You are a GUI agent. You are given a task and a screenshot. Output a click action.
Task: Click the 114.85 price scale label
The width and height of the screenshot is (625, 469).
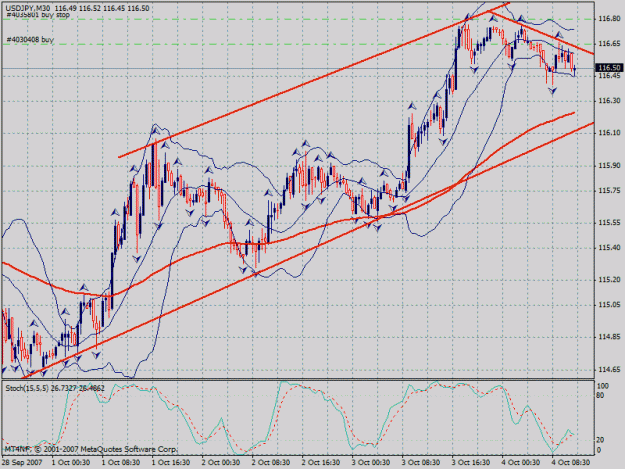(x=609, y=337)
